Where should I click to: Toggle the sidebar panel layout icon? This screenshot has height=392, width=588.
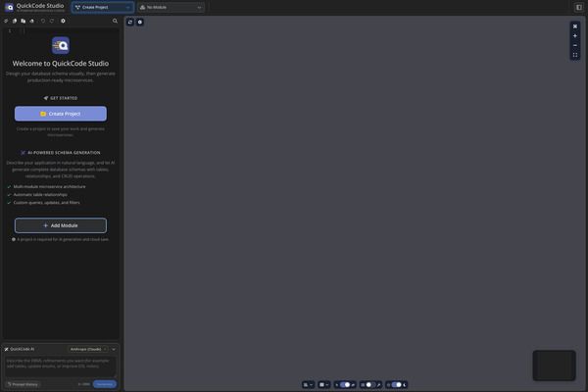[x=579, y=7]
